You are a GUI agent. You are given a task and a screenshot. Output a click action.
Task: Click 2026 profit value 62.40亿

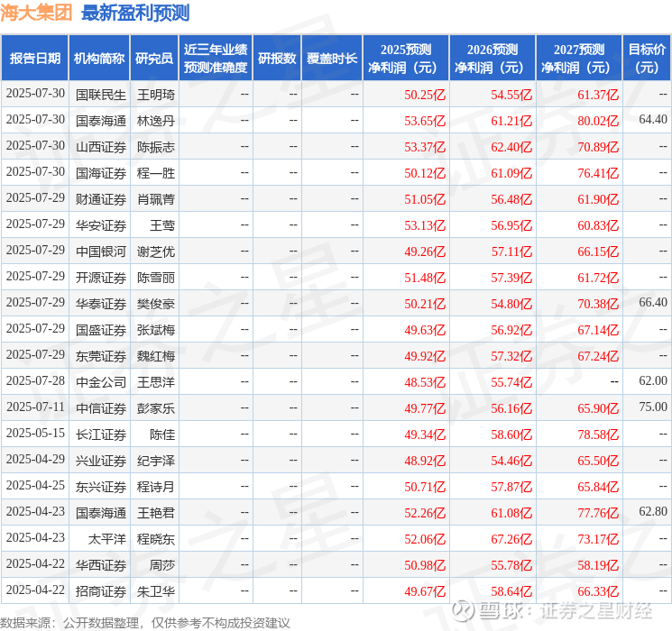click(x=511, y=147)
